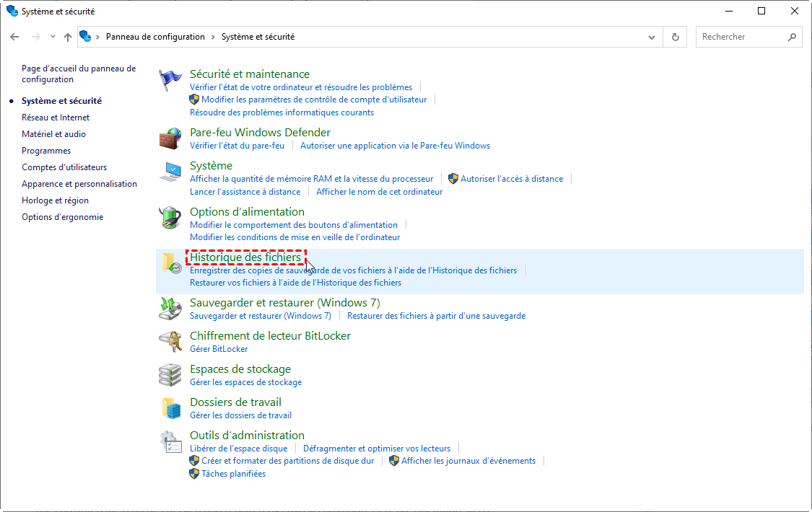Click Lancer l'assistance à distance
This screenshot has height=512, width=812.
click(x=245, y=191)
